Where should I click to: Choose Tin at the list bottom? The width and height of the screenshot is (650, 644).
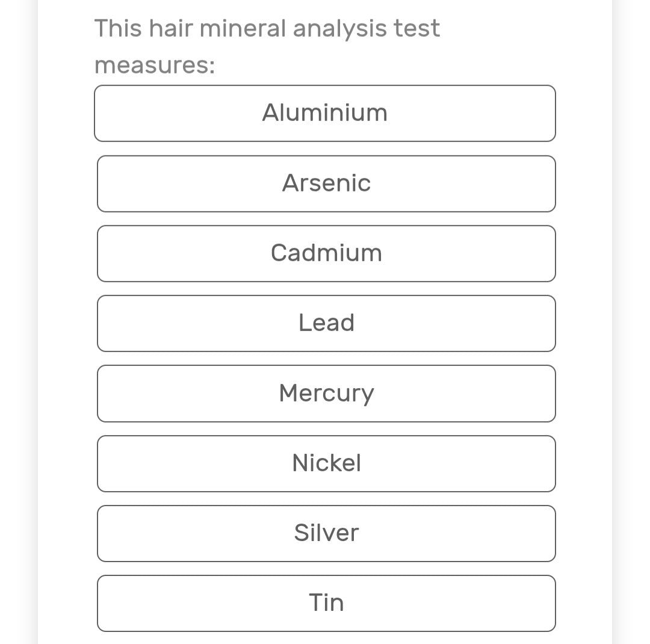click(x=326, y=603)
